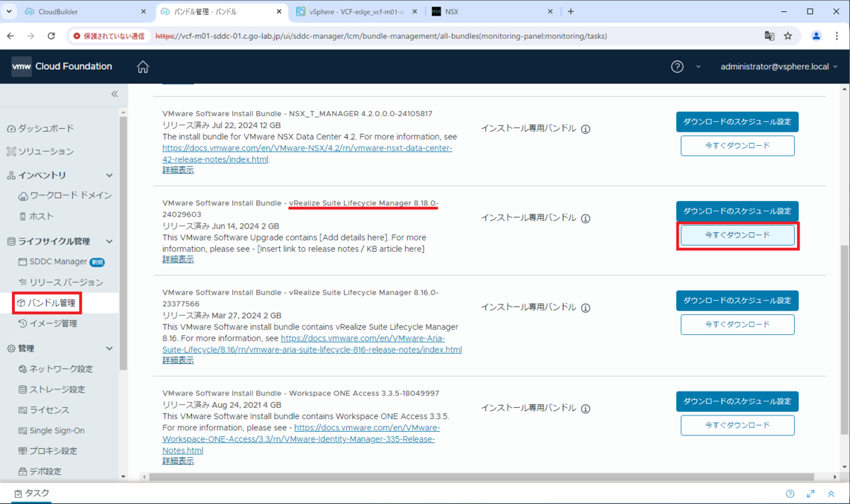Close the CloudBuilder browser tab
The image size is (850, 504).
click(x=143, y=11)
